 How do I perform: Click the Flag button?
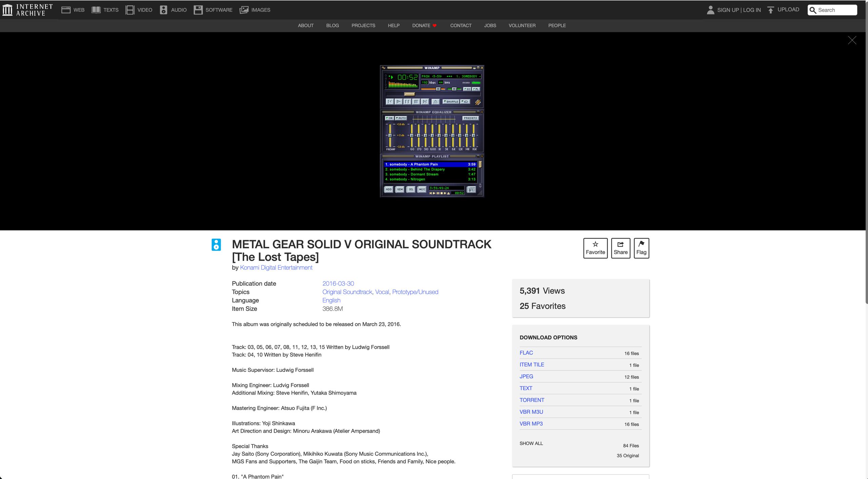click(x=641, y=248)
